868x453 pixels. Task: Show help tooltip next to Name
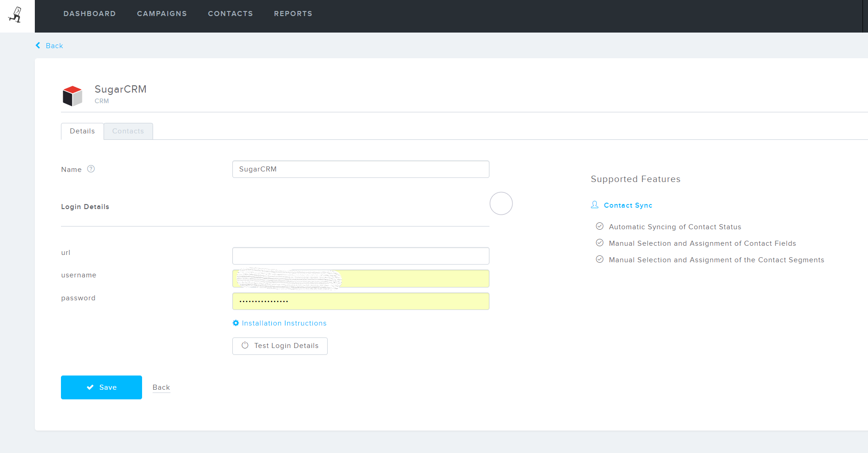[91, 169]
